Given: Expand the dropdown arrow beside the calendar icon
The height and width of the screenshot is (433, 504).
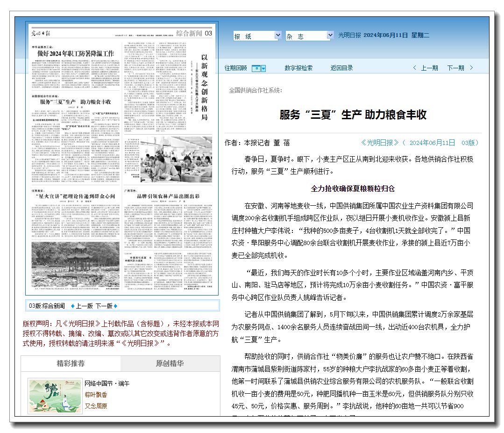Looking at the screenshot, I should (x=263, y=68).
